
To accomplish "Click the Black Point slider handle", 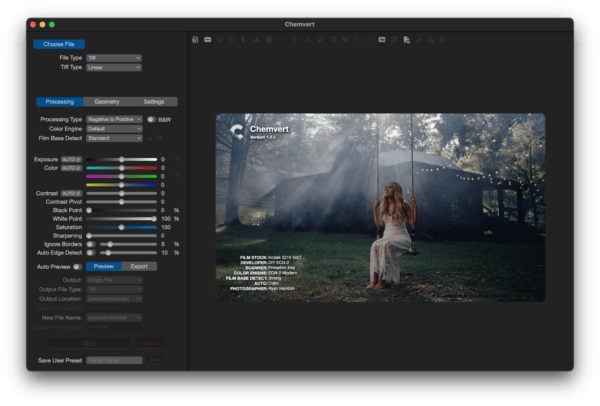I will 89,210.
